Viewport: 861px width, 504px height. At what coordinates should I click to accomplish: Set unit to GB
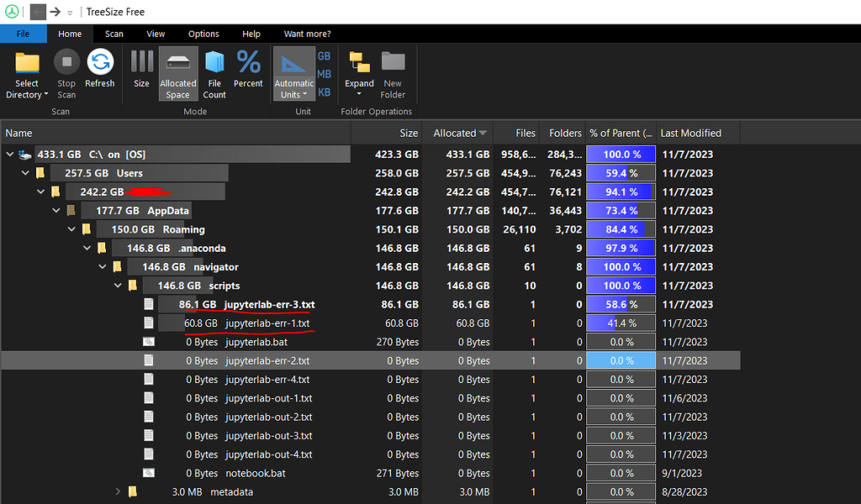324,56
